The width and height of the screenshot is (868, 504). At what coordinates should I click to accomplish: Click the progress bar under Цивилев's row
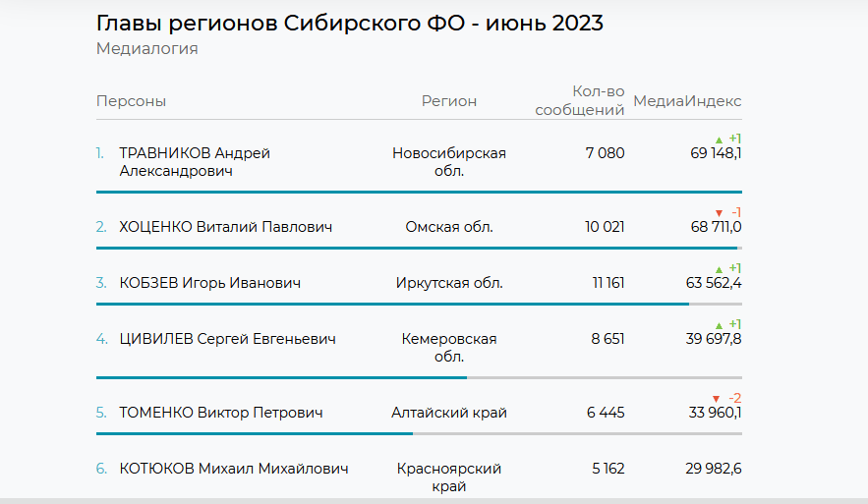pyautogui.click(x=419, y=378)
